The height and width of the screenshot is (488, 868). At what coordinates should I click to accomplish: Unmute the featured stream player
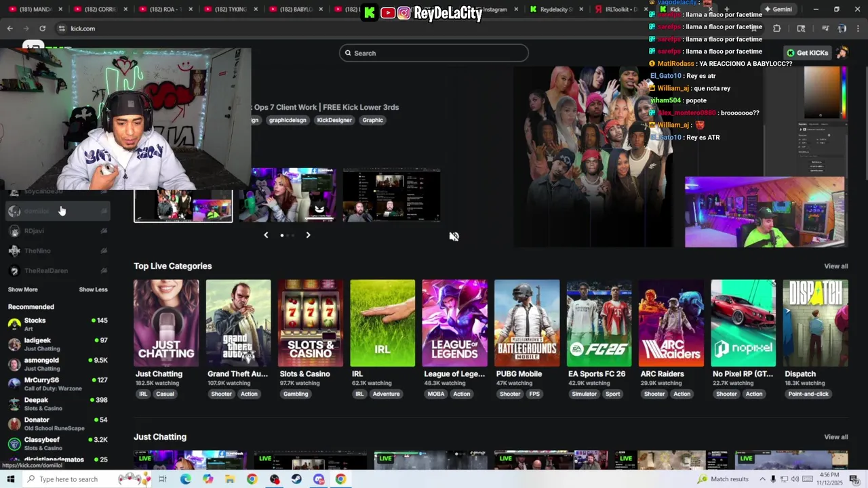454,237
